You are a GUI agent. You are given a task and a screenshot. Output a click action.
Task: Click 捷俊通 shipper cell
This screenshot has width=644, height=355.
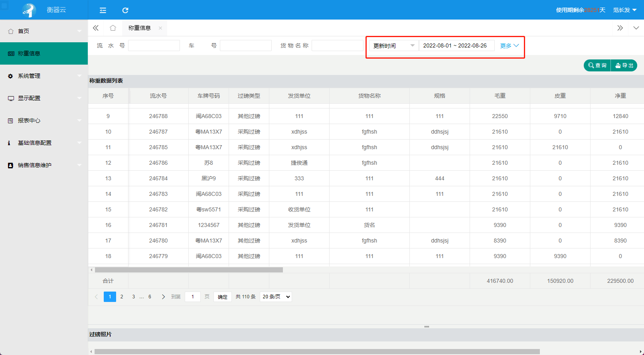[299, 163]
